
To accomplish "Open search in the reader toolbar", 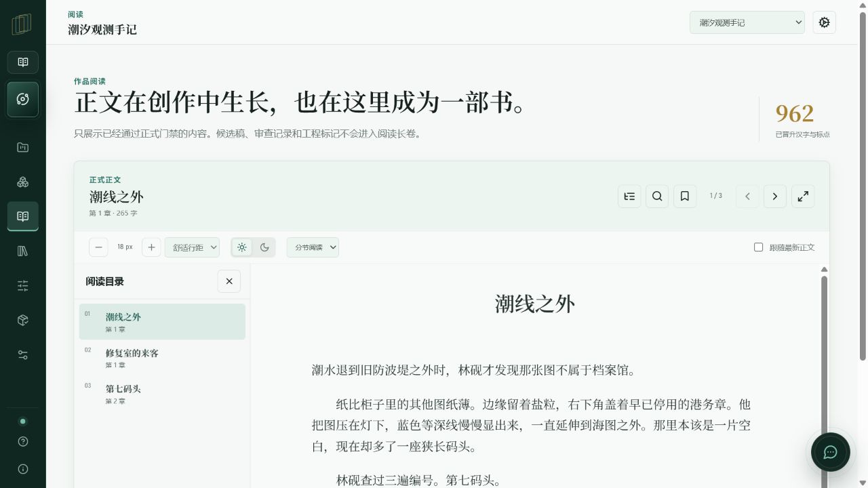I will point(657,196).
